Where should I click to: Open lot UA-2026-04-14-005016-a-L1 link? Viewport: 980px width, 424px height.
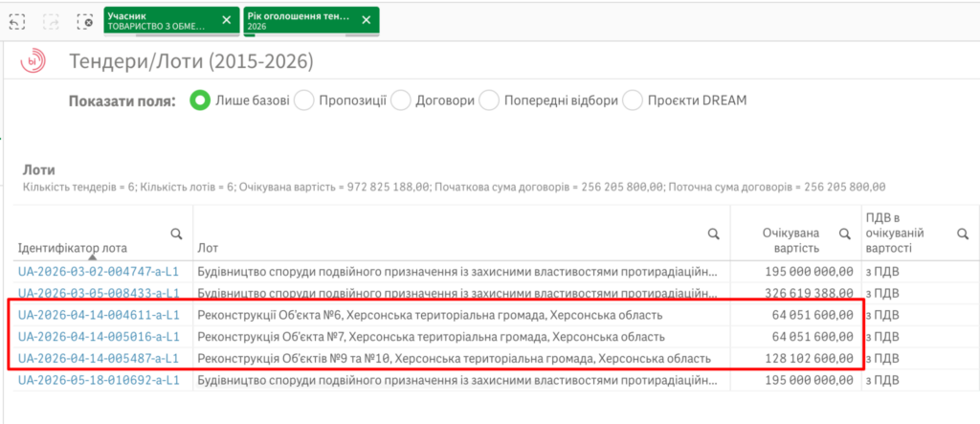(99, 337)
